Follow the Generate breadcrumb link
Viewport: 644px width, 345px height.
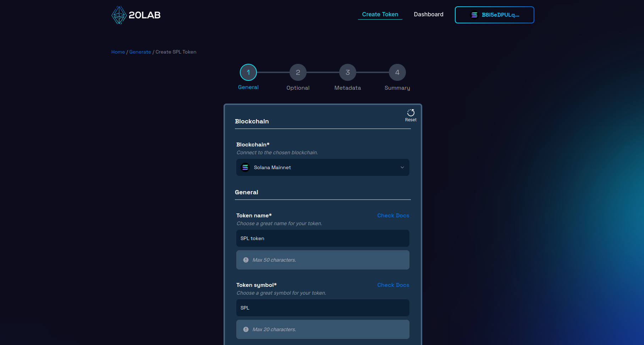[x=140, y=52]
